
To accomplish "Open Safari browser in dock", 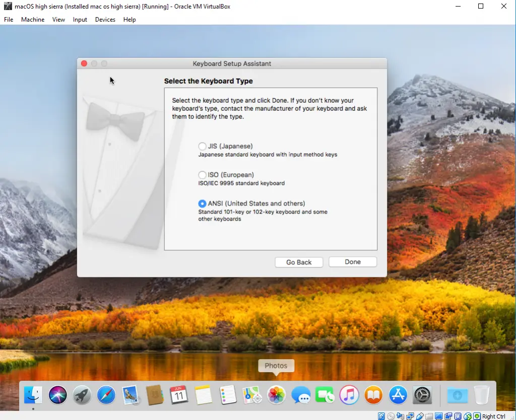I will [x=106, y=395].
